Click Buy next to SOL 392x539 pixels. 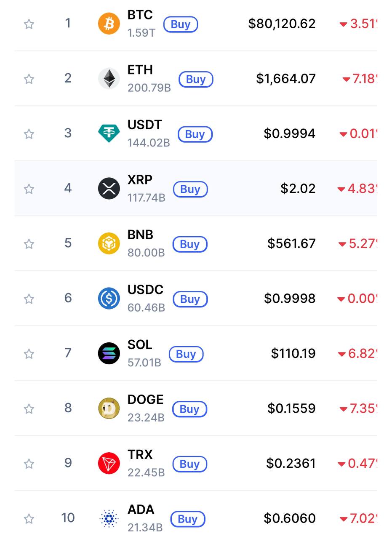coord(186,354)
